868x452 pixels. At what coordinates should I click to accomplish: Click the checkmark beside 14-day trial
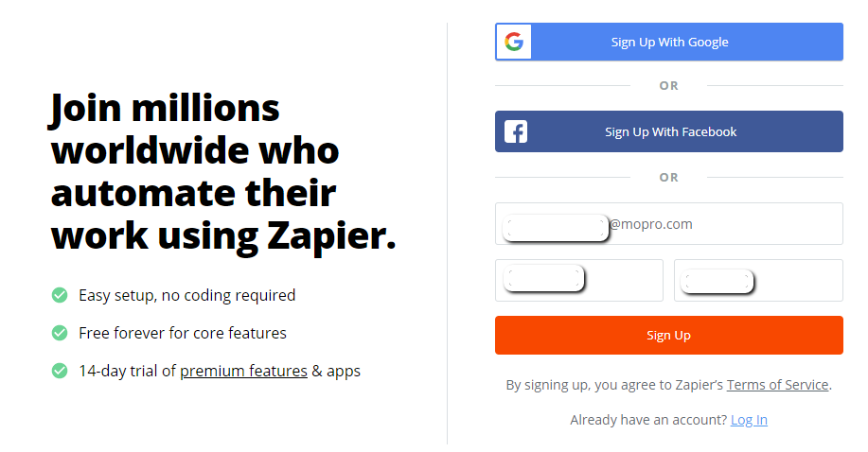(x=60, y=371)
